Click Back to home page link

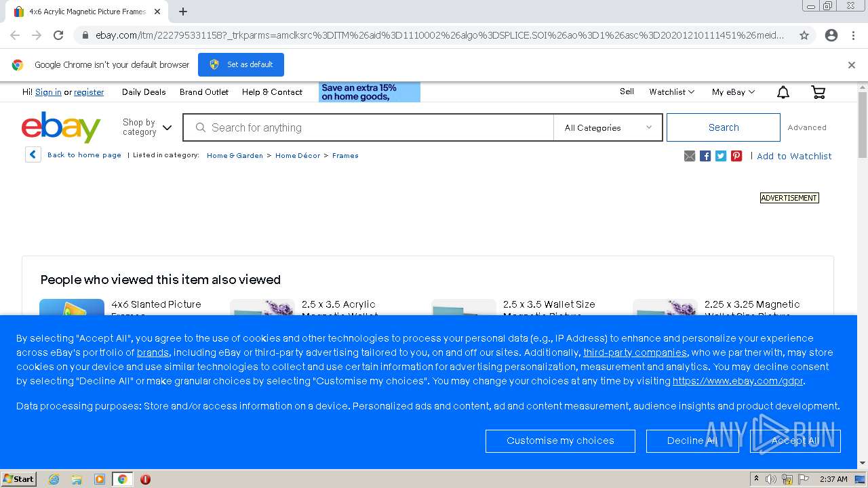[x=84, y=155]
